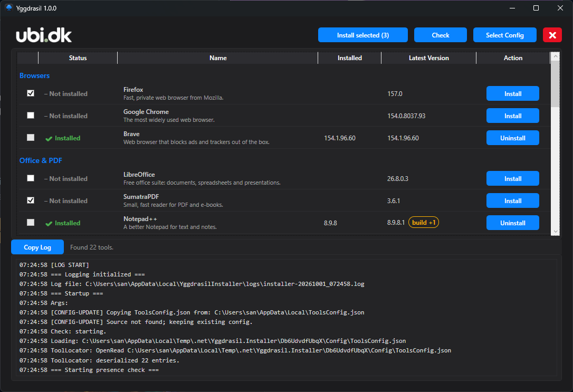Run the Check button

441,35
